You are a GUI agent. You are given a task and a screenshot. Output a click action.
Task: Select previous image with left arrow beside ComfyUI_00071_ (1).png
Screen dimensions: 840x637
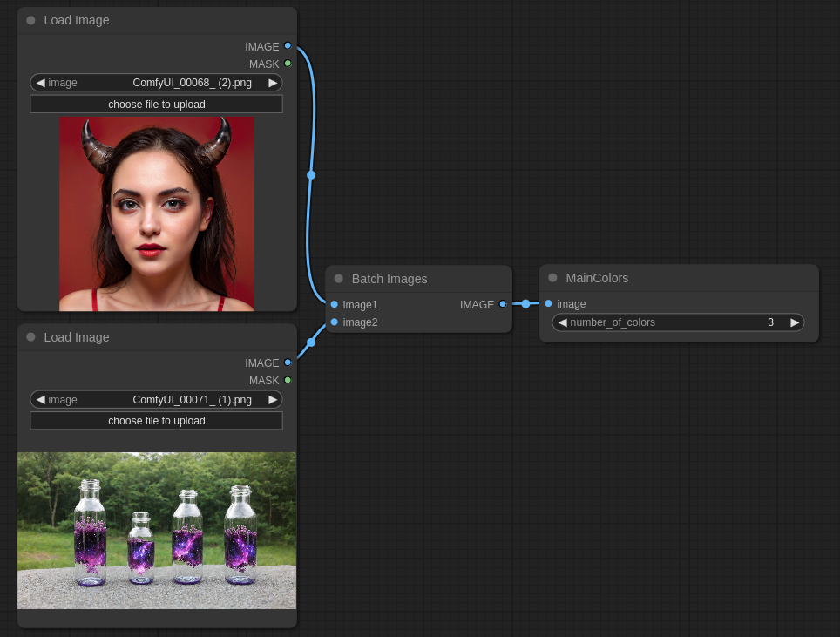tap(40, 399)
